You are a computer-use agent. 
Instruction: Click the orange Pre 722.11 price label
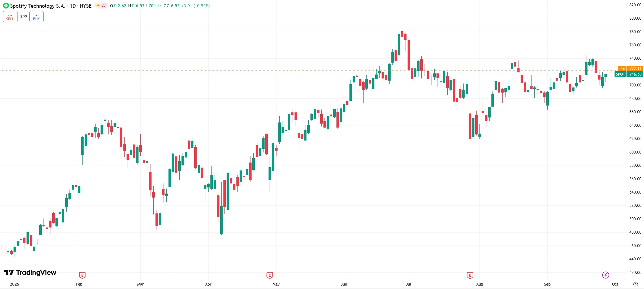coord(630,69)
